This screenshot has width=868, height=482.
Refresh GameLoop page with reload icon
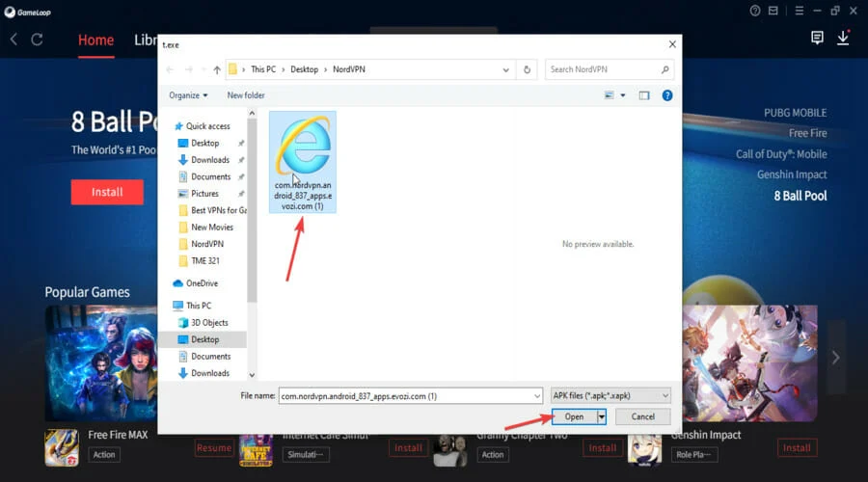pos(37,40)
